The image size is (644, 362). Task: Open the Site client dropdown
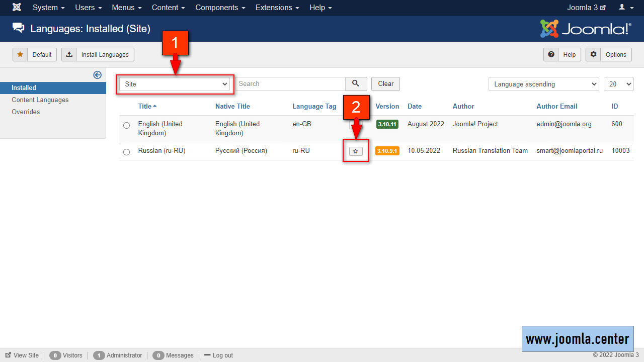coord(175,84)
